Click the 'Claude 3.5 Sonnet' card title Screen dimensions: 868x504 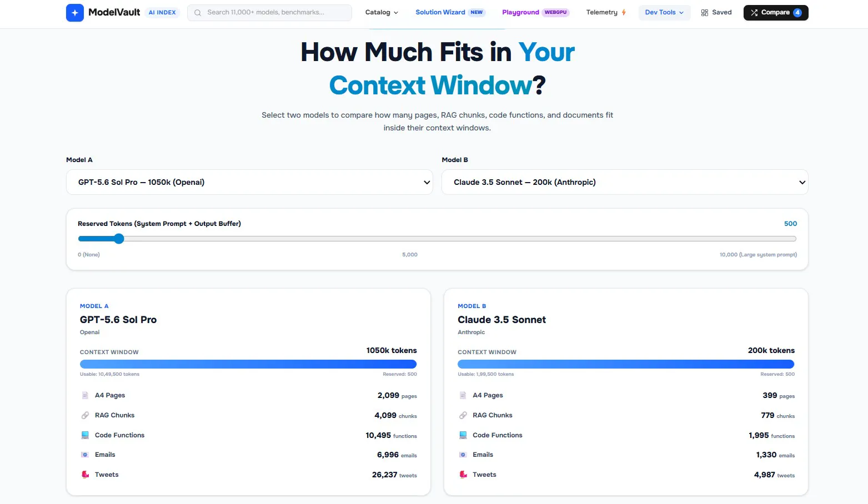click(x=501, y=320)
